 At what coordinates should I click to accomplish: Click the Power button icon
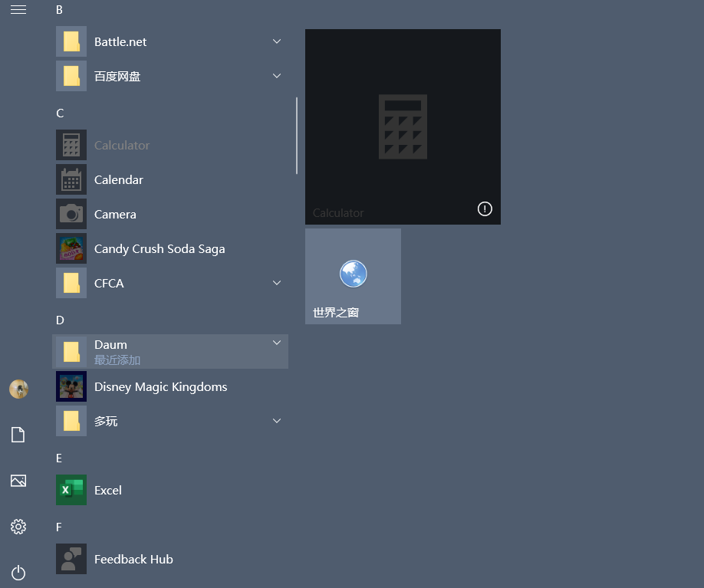click(18, 573)
